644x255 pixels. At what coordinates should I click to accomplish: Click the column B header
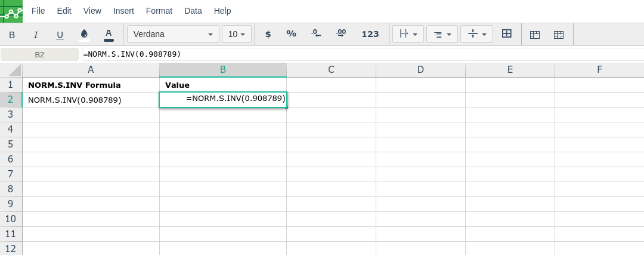click(x=223, y=70)
